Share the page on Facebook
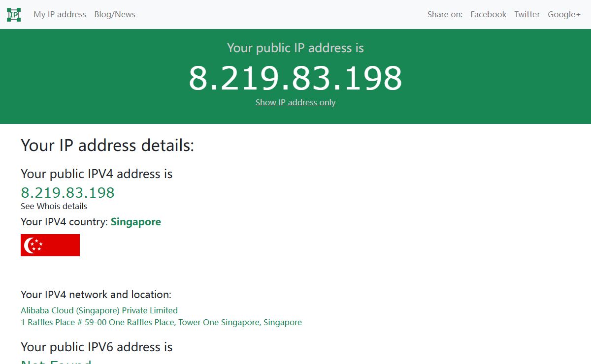Screen dimensions: 591x364 click(488, 14)
